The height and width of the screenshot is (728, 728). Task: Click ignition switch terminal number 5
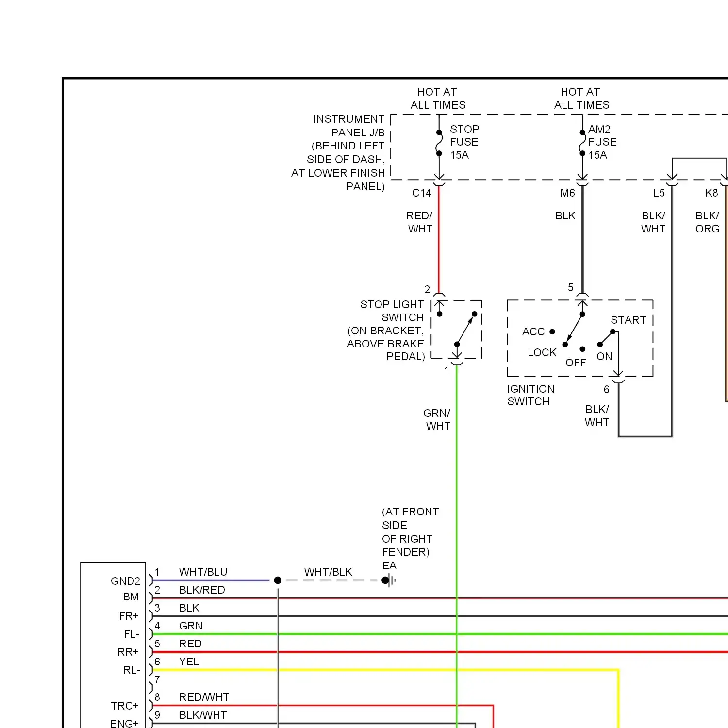[571, 288]
